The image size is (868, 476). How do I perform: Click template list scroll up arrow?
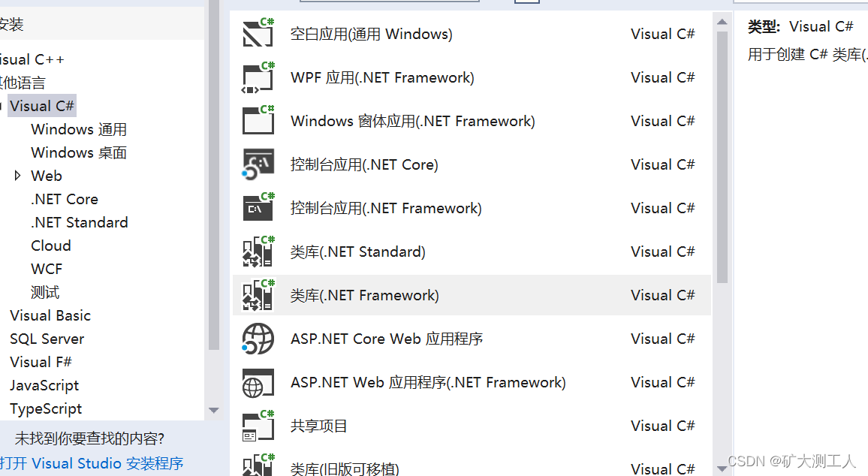(x=722, y=22)
